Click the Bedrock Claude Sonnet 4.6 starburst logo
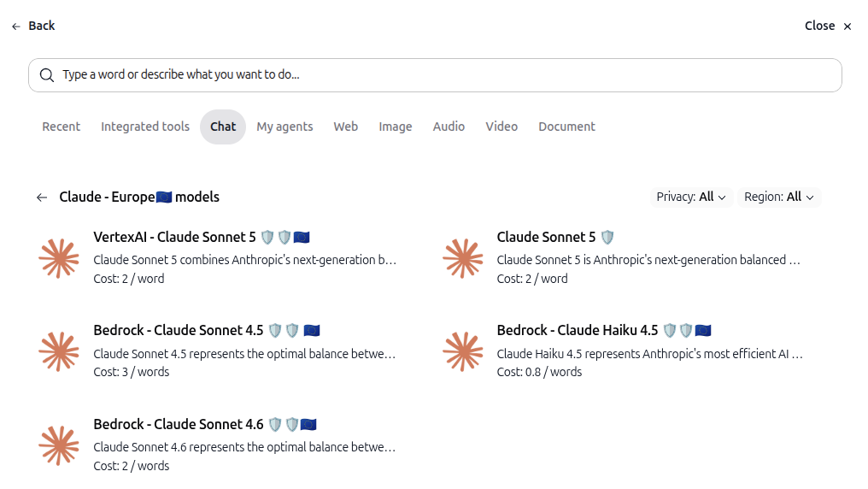 tap(59, 445)
